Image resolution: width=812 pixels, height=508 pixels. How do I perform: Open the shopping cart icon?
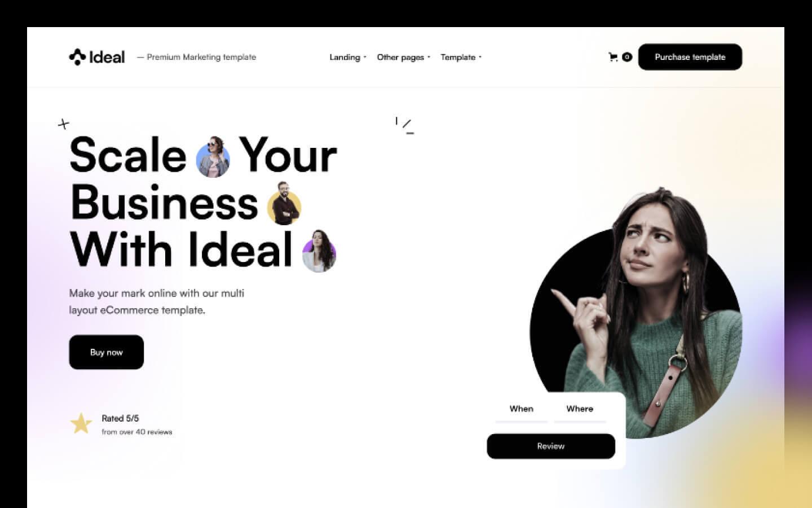coord(613,57)
